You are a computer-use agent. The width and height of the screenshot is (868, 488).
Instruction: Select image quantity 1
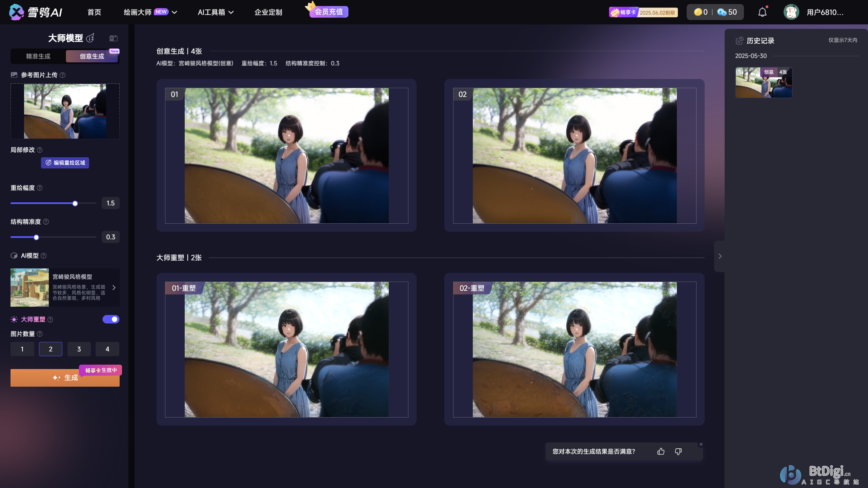(x=22, y=349)
